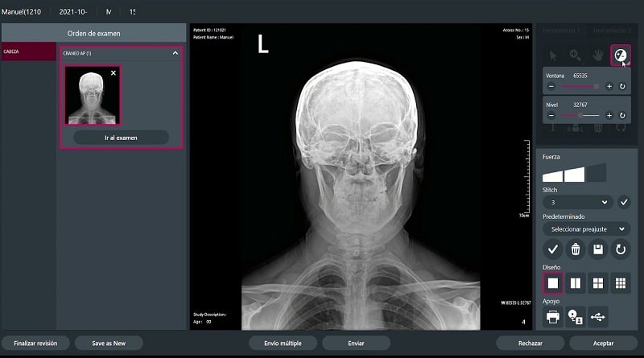Click the print icon under Apoyo
Image resolution: width=644 pixels, height=358 pixels.
pyautogui.click(x=552, y=317)
